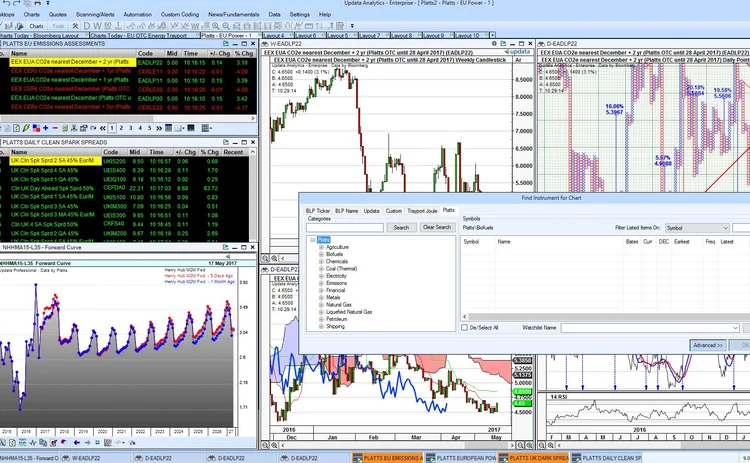Go to previous pages with double left chevron
The width and height of the screenshot is (750, 463).
coord(102,128)
